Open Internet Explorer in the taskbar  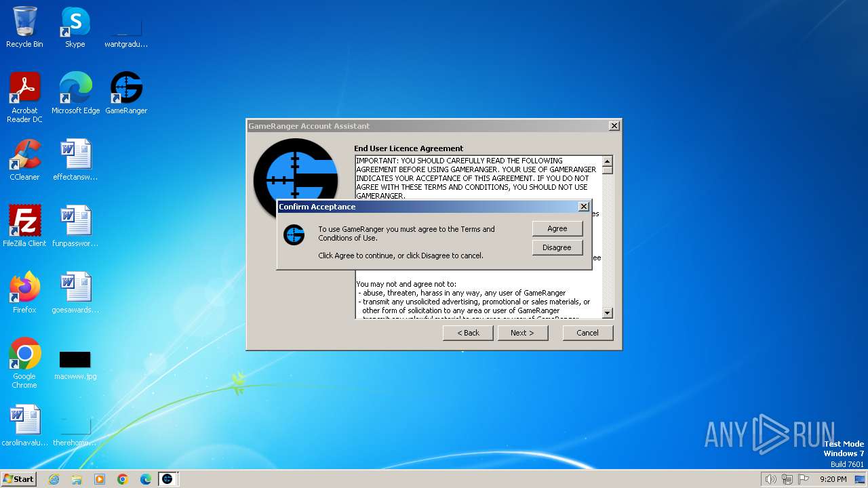[x=54, y=479]
